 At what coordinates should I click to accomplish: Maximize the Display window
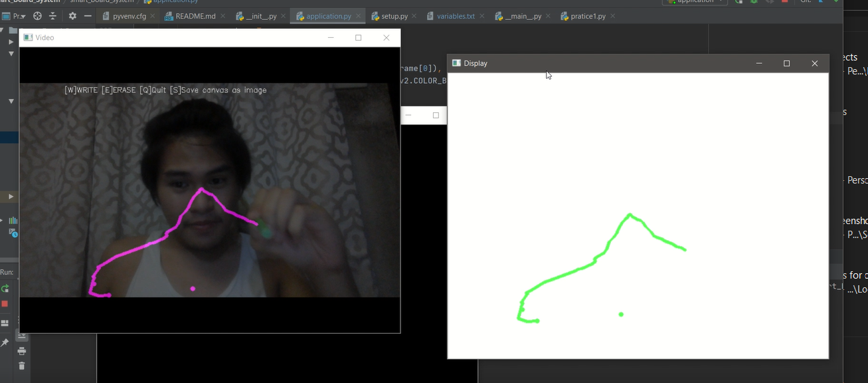787,63
